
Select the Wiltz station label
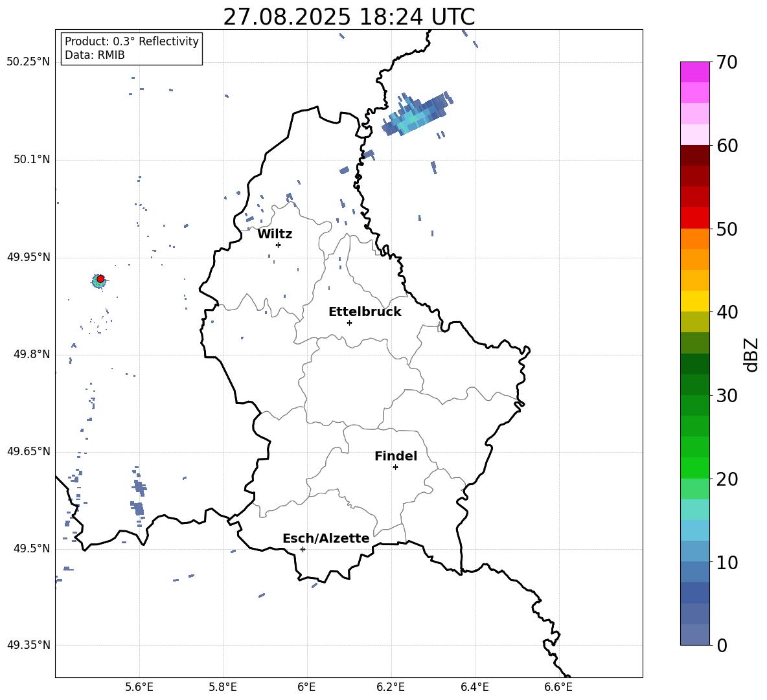point(275,234)
